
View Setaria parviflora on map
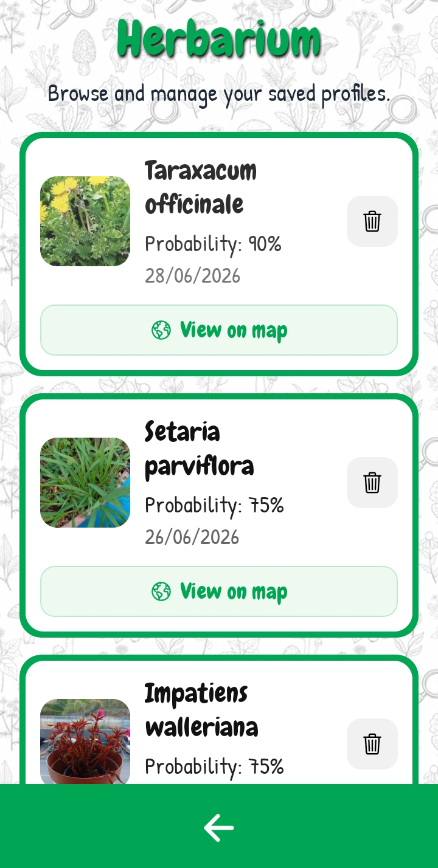(x=219, y=591)
